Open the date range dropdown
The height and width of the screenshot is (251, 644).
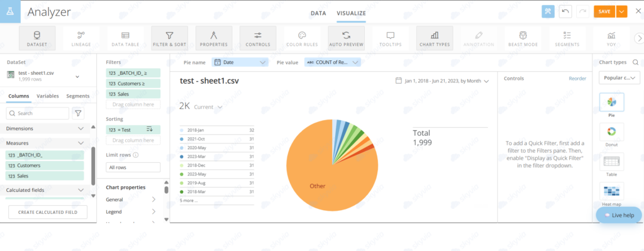[442, 81]
